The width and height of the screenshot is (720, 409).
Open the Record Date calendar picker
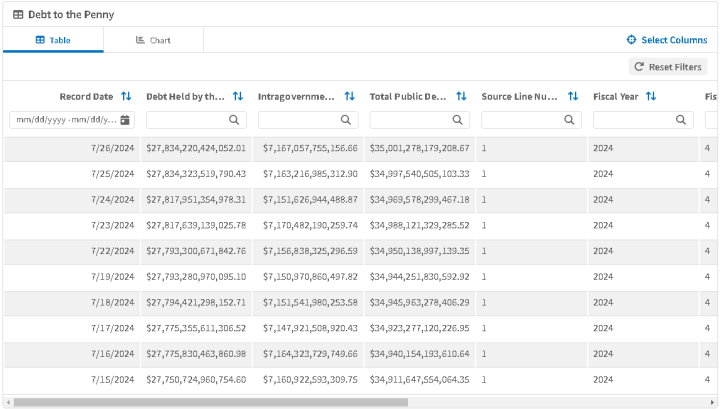pyautogui.click(x=125, y=120)
